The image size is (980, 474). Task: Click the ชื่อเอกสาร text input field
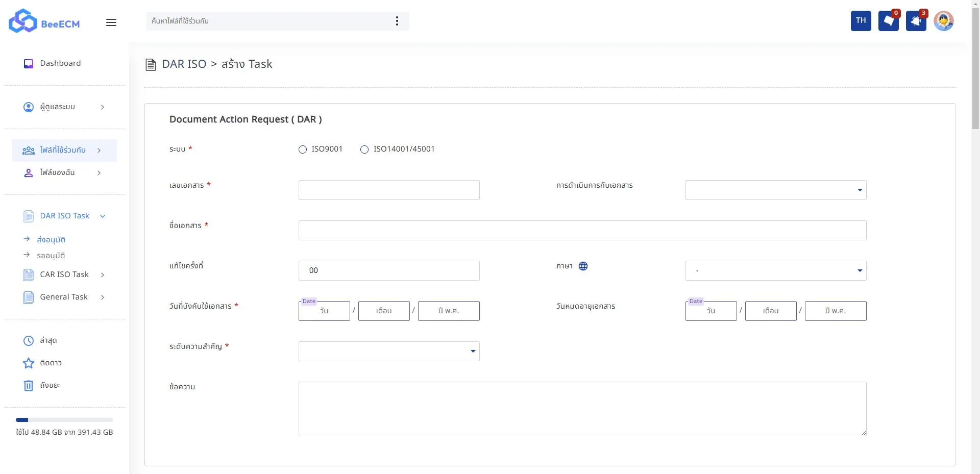point(582,230)
